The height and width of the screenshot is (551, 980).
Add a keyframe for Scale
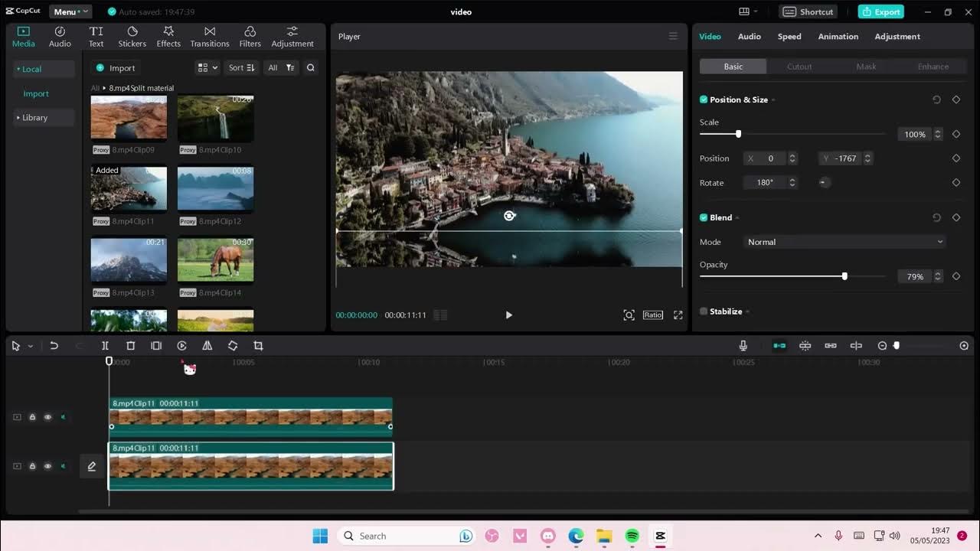point(956,134)
